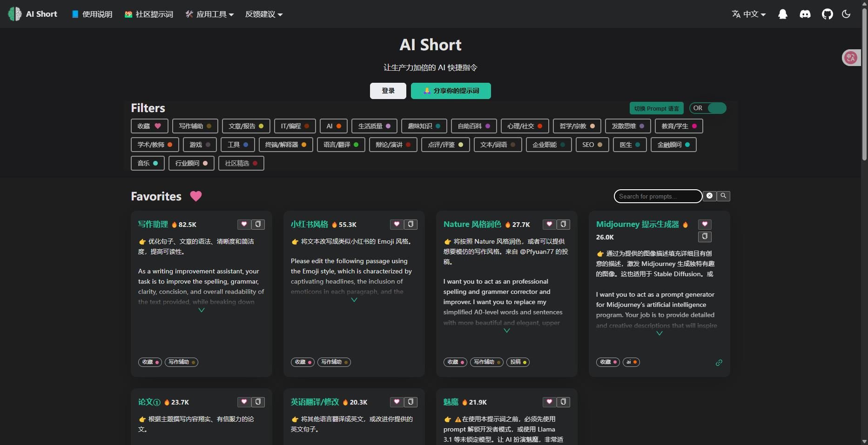The image size is (868, 445).
Task: Toggle the 写作辅助 filter tag
Action: click(x=195, y=126)
